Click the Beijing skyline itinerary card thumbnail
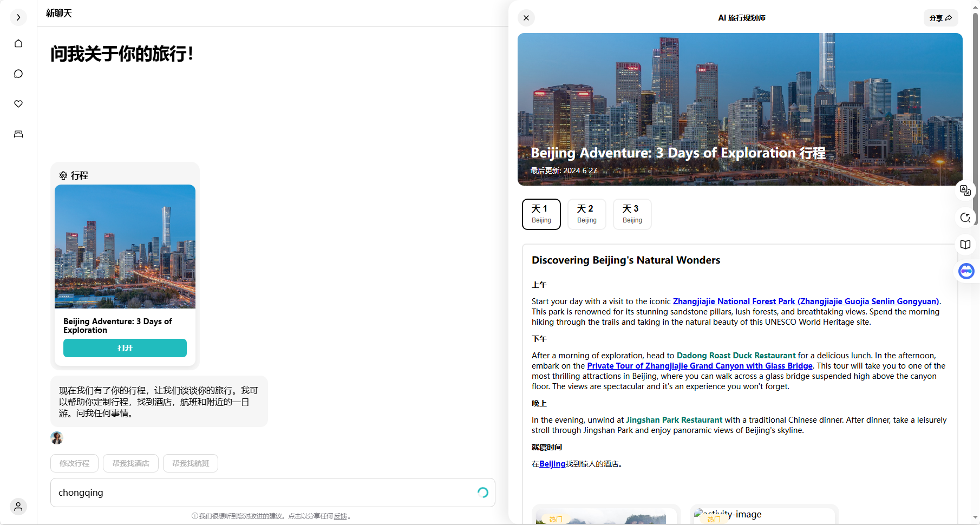 pos(125,246)
